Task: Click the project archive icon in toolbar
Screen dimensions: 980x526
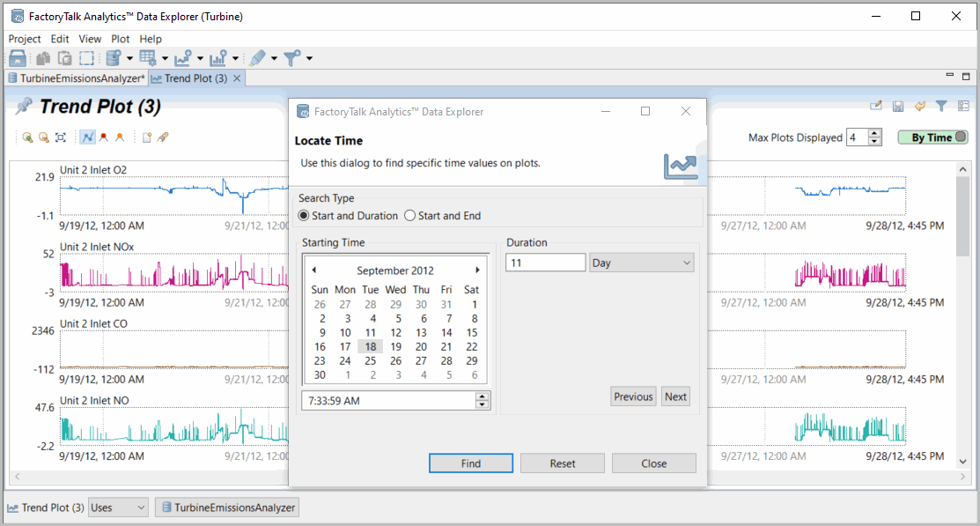Action: pyautogui.click(x=17, y=58)
